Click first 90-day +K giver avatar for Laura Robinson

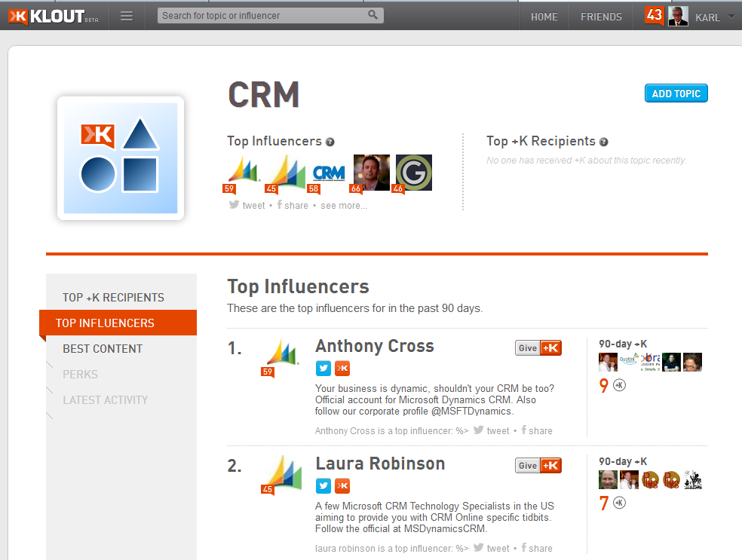coord(608,479)
